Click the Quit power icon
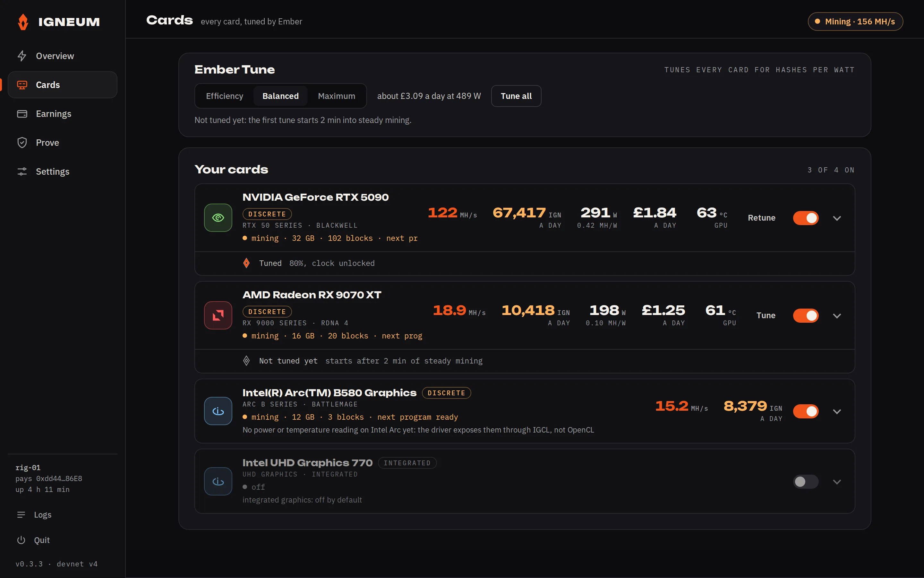The width and height of the screenshot is (924, 578). pyautogui.click(x=21, y=540)
